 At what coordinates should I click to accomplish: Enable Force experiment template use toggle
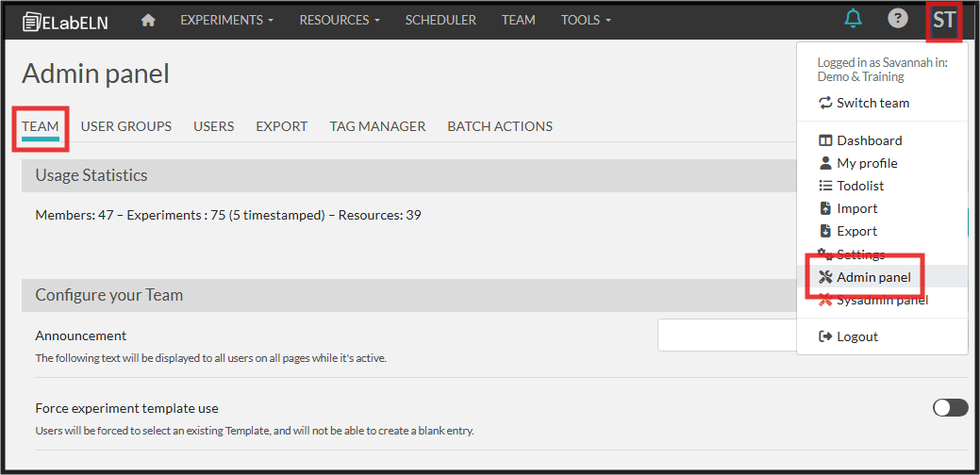(x=950, y=407)
